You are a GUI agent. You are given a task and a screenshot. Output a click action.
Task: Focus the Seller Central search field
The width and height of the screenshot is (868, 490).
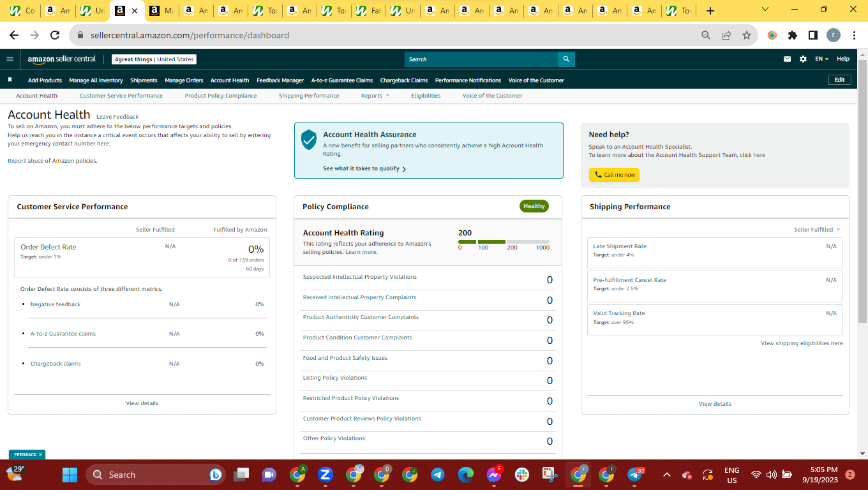point(481,59)
